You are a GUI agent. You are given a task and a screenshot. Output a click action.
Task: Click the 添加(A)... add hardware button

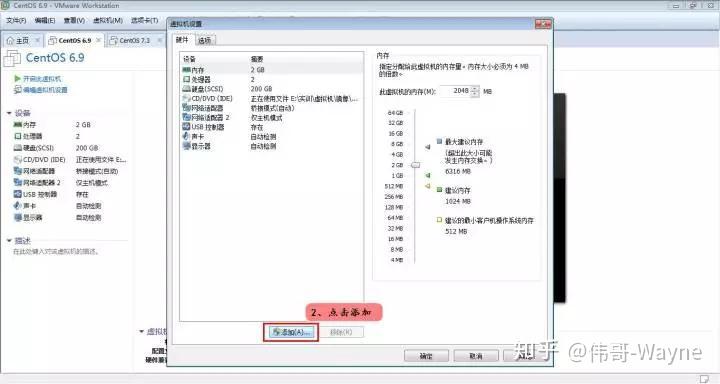291,332
